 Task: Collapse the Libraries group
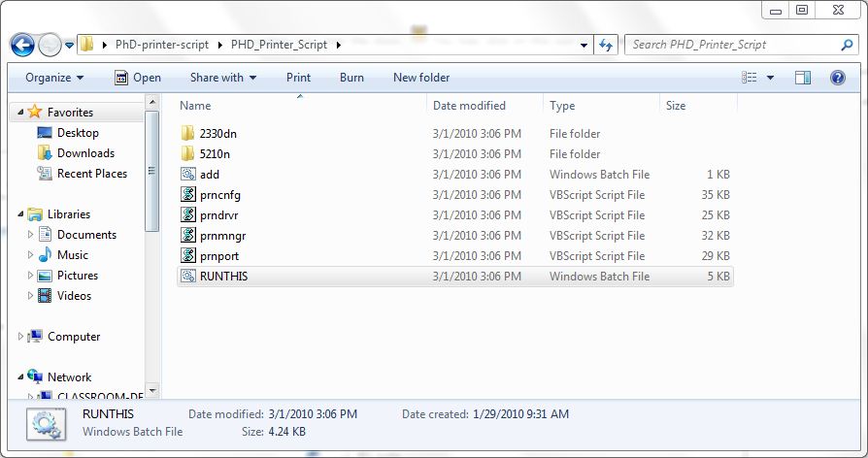click(20, 214)
